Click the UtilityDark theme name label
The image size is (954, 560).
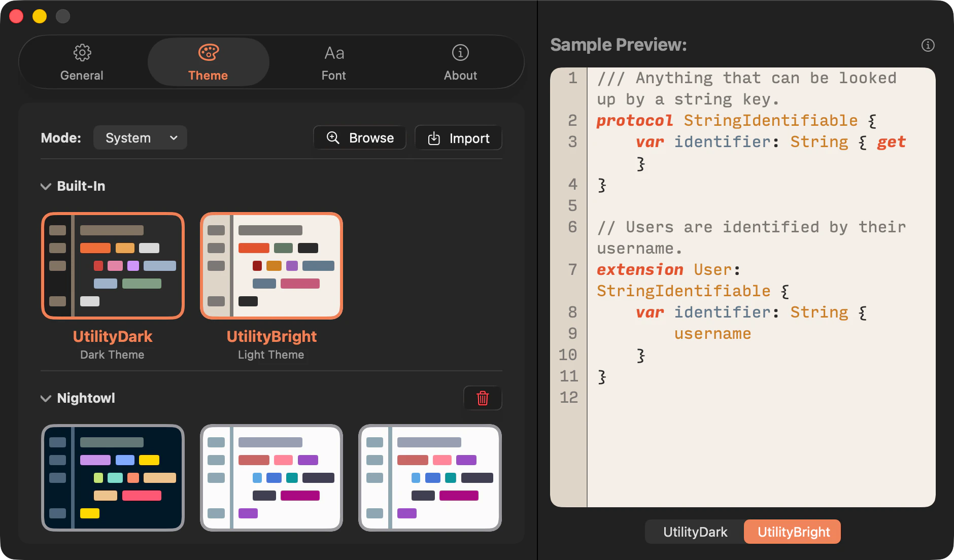pyautogui.click(x=113, y=336)
